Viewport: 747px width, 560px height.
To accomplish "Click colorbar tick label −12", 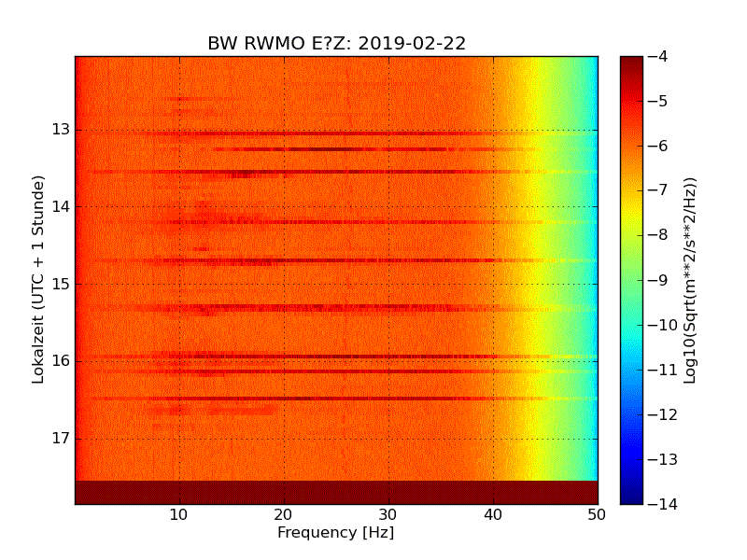I will [663, 414].
